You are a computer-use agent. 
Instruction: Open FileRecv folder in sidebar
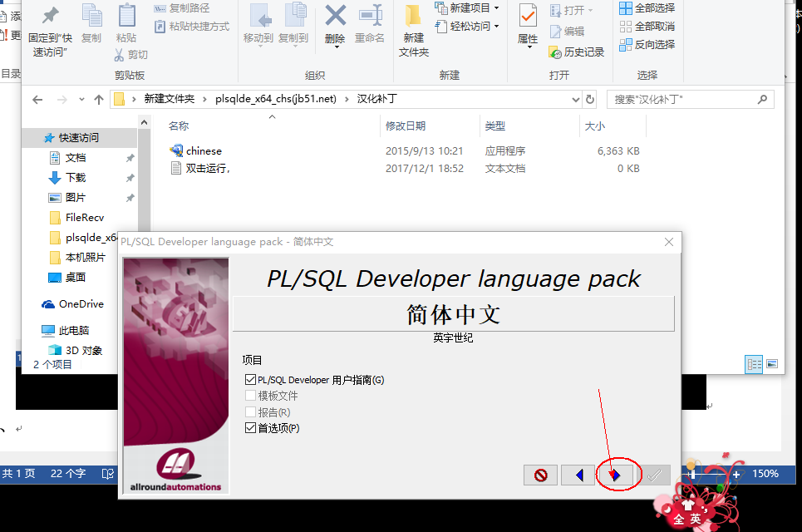point(85,218)
